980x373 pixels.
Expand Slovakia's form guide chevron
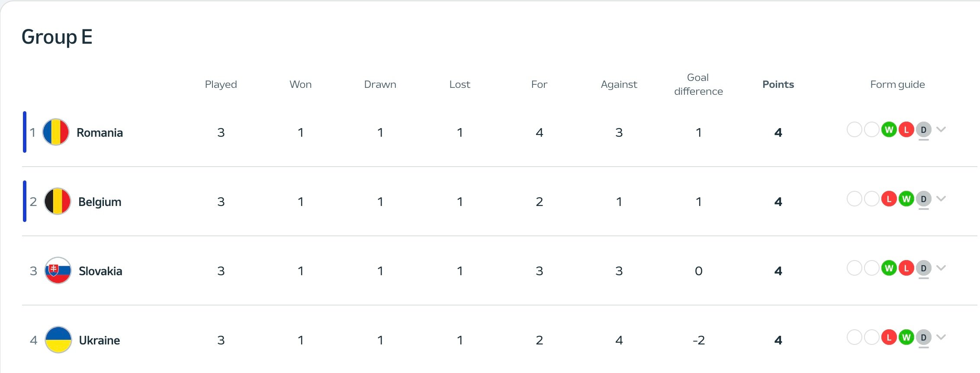tap(941, 268)
